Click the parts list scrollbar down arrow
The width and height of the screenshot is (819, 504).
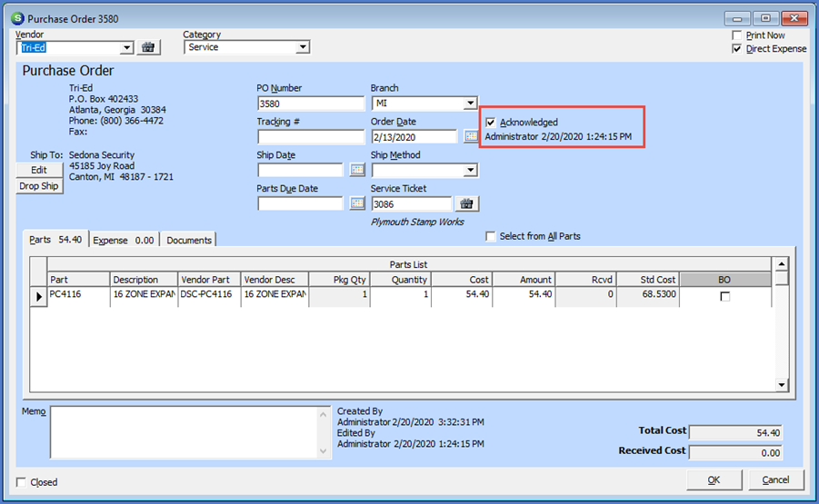point(781,385)
